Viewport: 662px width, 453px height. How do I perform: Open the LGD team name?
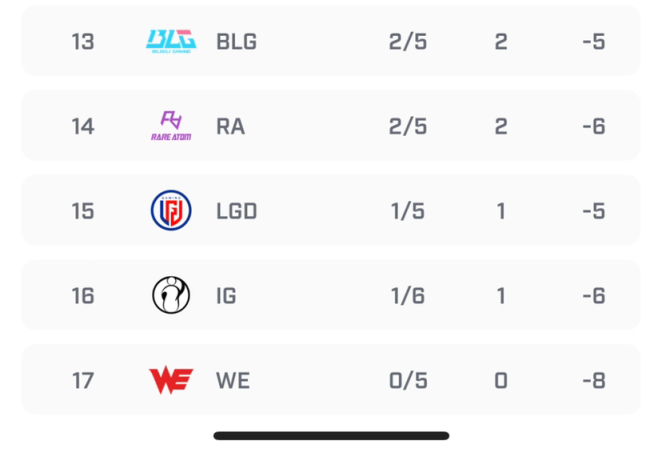[236, 211]
